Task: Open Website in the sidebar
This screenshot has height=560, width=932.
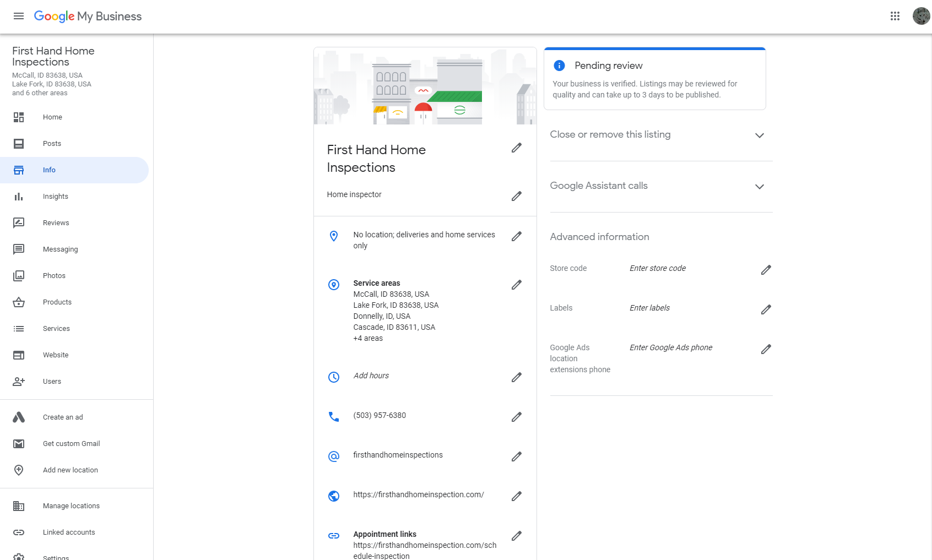Action: 74,355
